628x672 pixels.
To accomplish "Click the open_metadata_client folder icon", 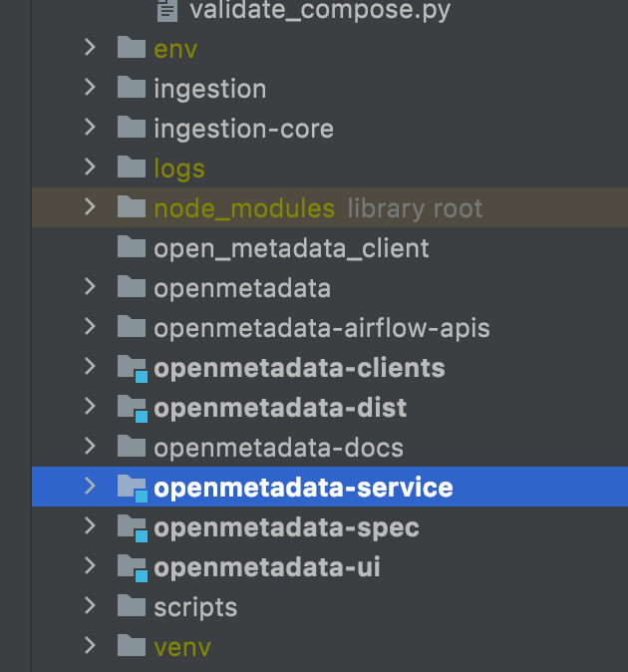I will (x=132, y=247).
